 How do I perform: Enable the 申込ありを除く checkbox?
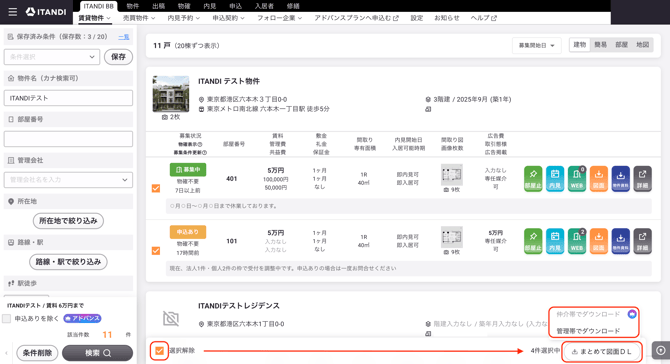[x=6, y=318]
